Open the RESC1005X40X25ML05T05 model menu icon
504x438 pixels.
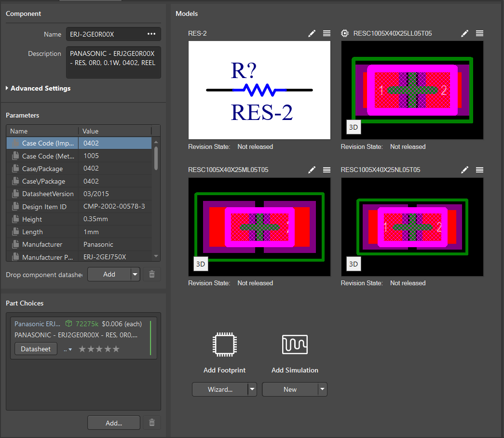pos(327,170)
